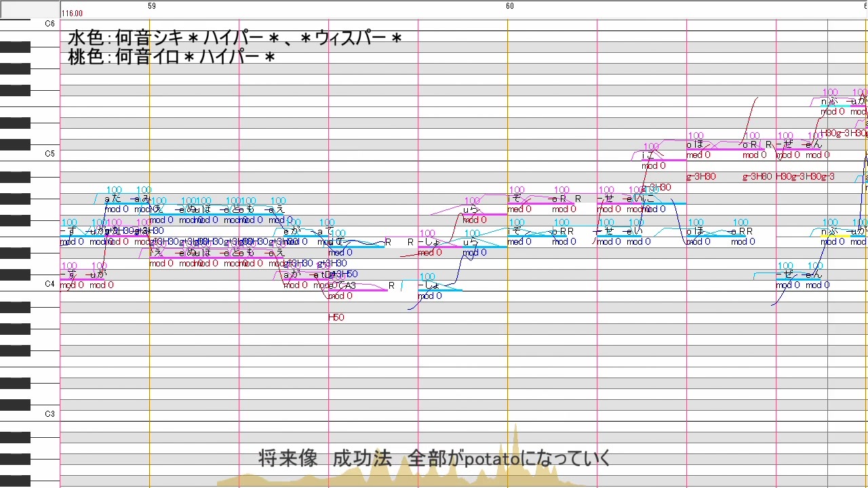Click the 116.00 tempo marker
The height and width of the screenshot is (488, 868).
pyautogui.click(x=72, y=14)
